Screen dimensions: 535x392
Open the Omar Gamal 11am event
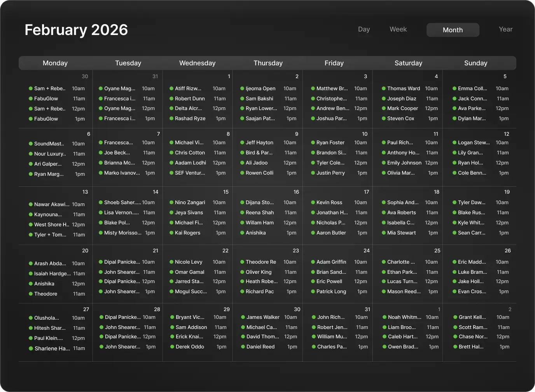[197, 272]
